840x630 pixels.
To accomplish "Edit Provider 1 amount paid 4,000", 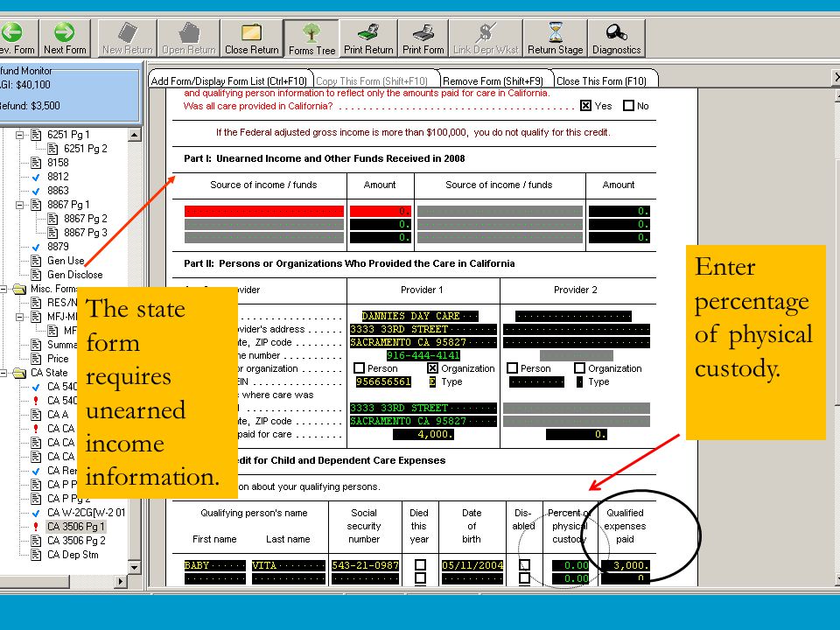I will 423,435.
